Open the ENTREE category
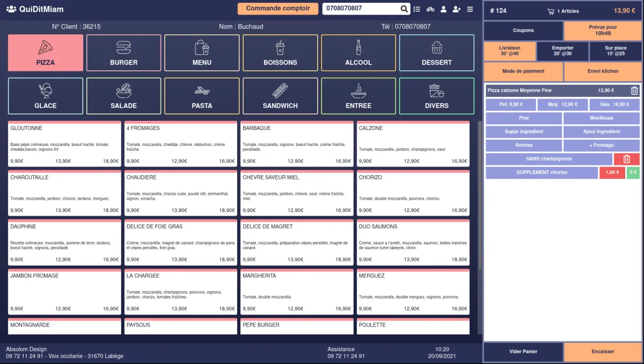This screenshot has height=364, width=644. (x=358, y=96)
